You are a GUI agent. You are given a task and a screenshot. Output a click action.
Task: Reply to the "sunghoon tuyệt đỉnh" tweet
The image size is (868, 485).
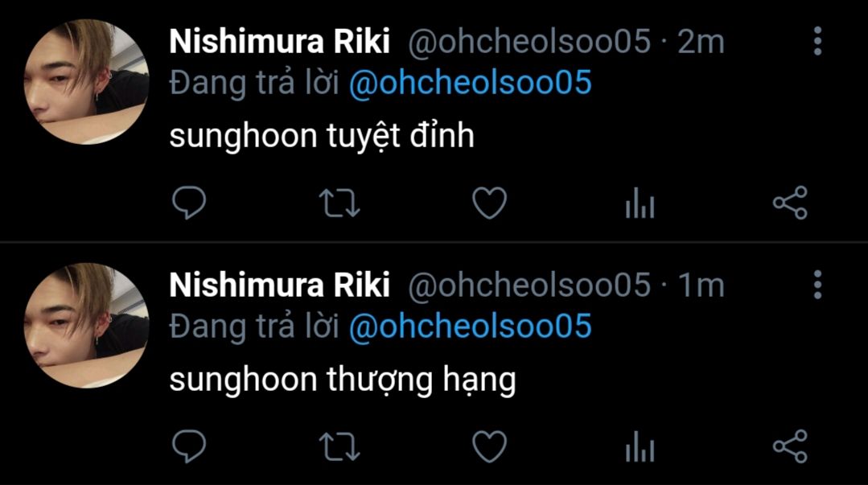click(190, 203)
